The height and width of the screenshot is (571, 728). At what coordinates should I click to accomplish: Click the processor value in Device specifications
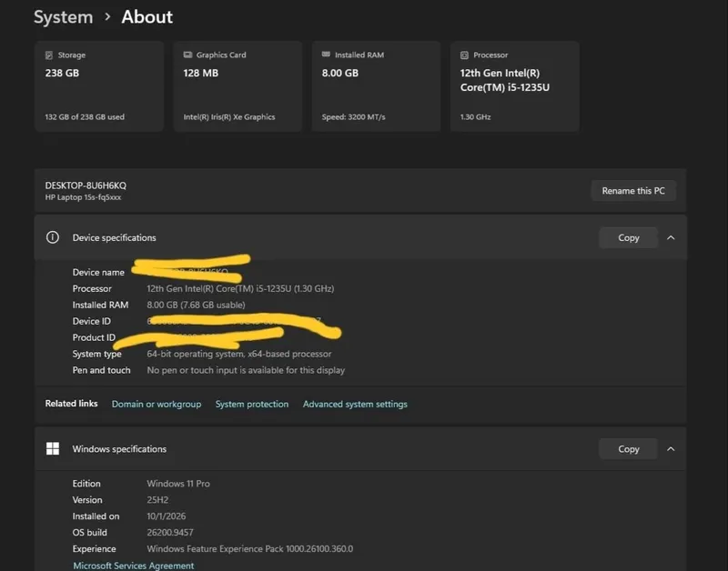pyautogui.click(x=240, y=288)
